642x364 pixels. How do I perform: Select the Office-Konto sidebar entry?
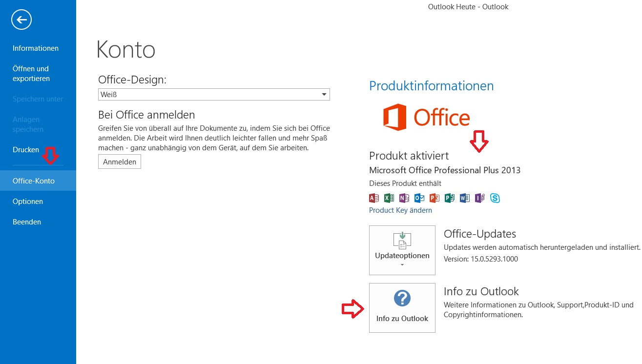click(38, 181)
